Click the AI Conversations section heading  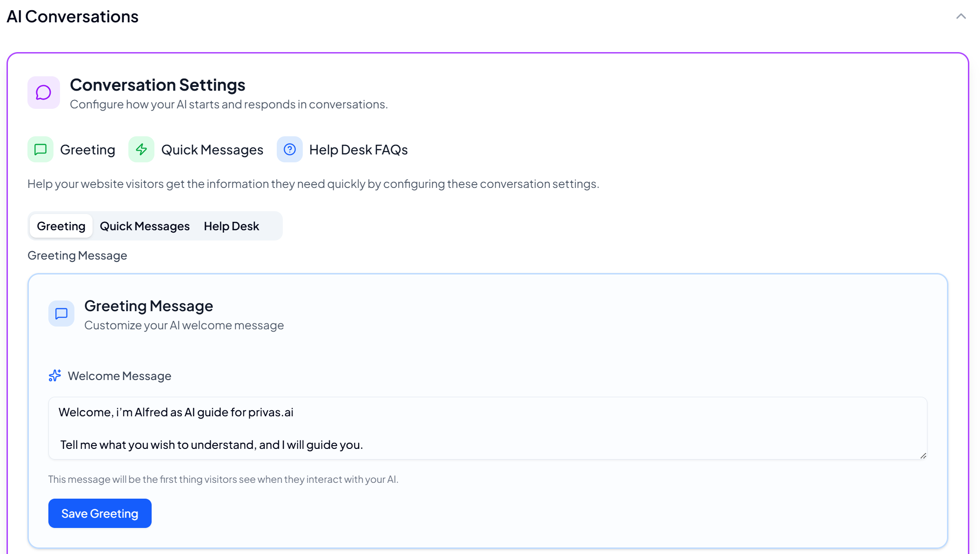tap(73, 17)
